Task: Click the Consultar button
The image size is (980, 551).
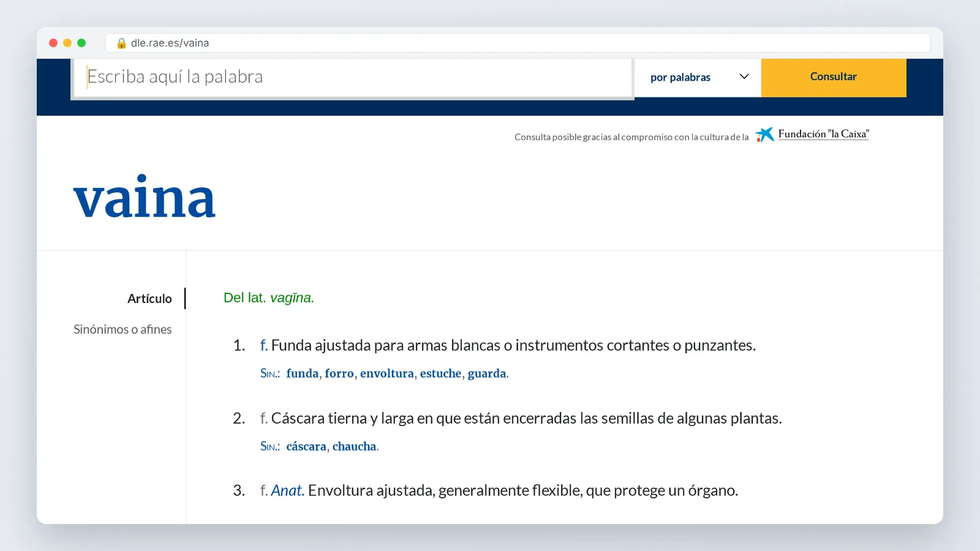Action: point(834,77)
